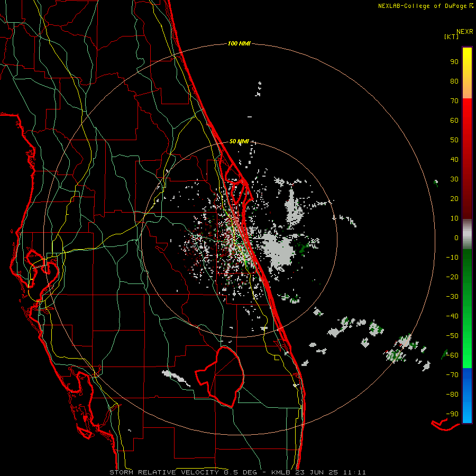
Task: Click the yellow top segment of color bar
Action: coord(467,73)
